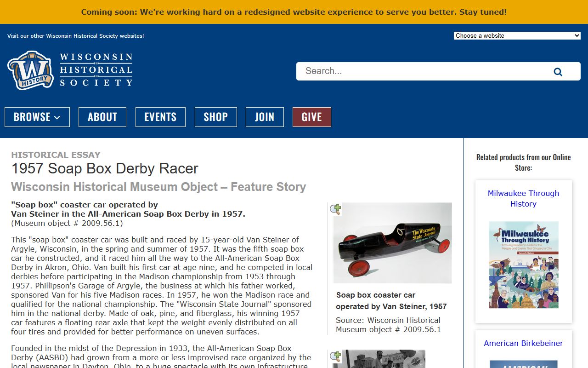Open the About page

102,117
